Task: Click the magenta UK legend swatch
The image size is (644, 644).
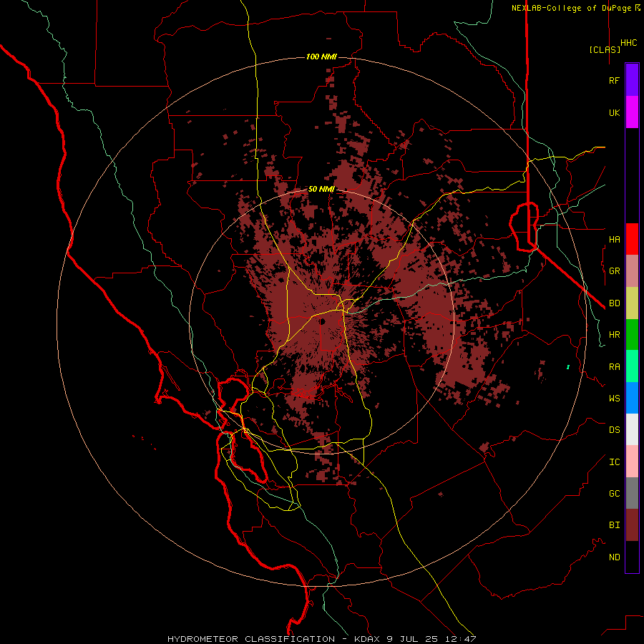Action: (632, 112)
